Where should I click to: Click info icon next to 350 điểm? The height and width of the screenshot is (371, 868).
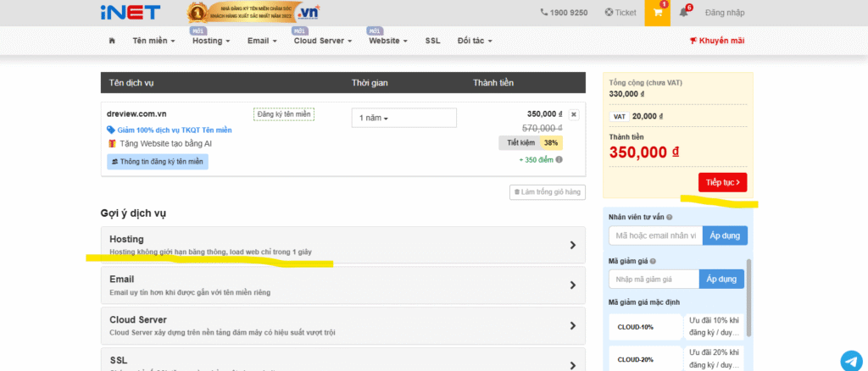[559, 160]
